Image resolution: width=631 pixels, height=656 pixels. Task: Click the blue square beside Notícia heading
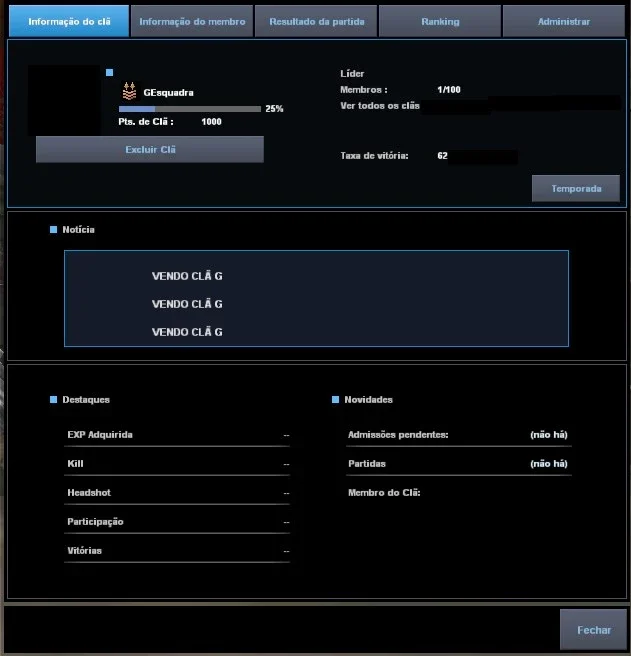pos(53,229)
